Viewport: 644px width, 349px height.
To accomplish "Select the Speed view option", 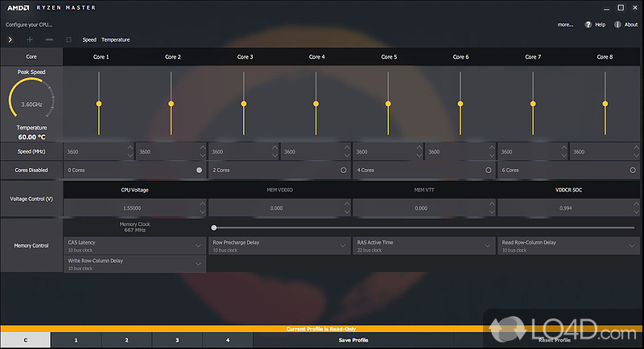I will 89,39.
